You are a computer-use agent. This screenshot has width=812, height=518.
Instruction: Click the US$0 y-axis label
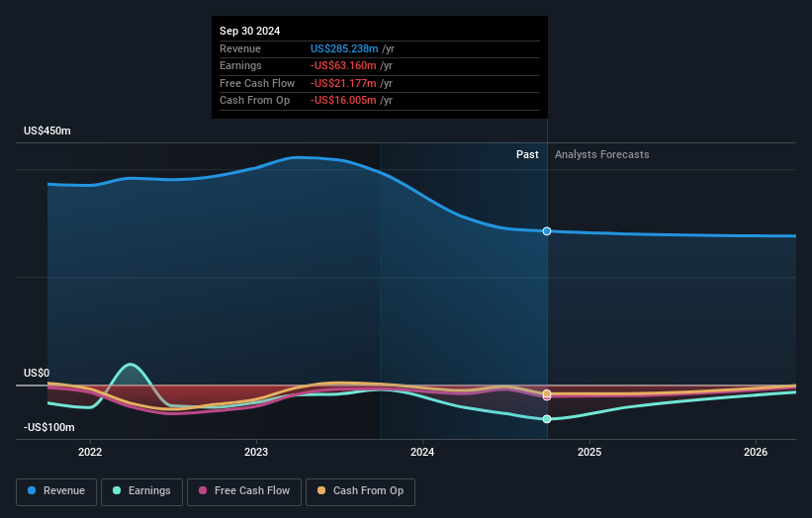pos(37,373)
